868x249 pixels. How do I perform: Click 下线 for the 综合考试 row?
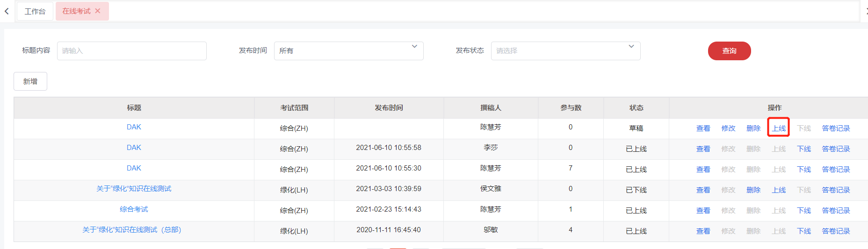click(x=804, y=211)
